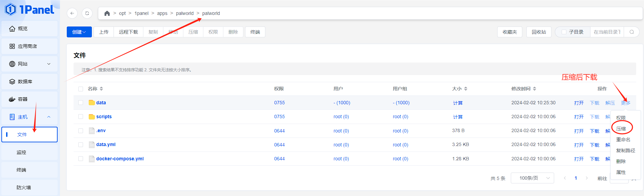
Task: Expand the 网站 website sidebar menu
Action: [x=29, y=64]
